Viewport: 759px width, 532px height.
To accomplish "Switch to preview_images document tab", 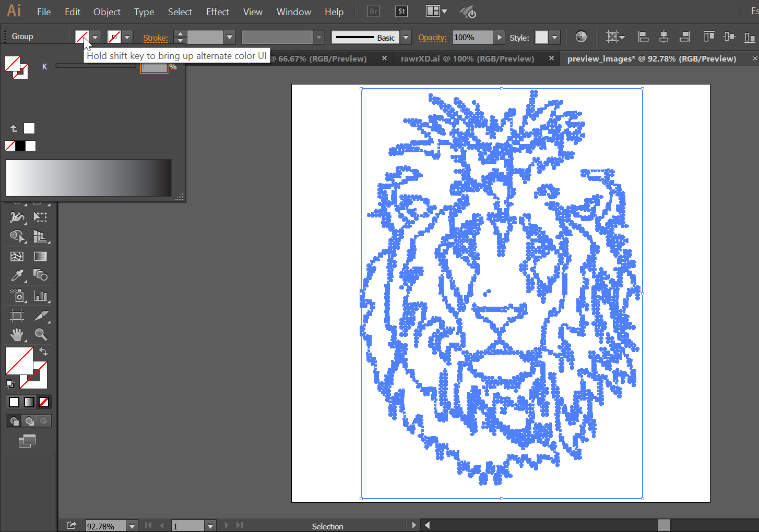I will [652, 58].
